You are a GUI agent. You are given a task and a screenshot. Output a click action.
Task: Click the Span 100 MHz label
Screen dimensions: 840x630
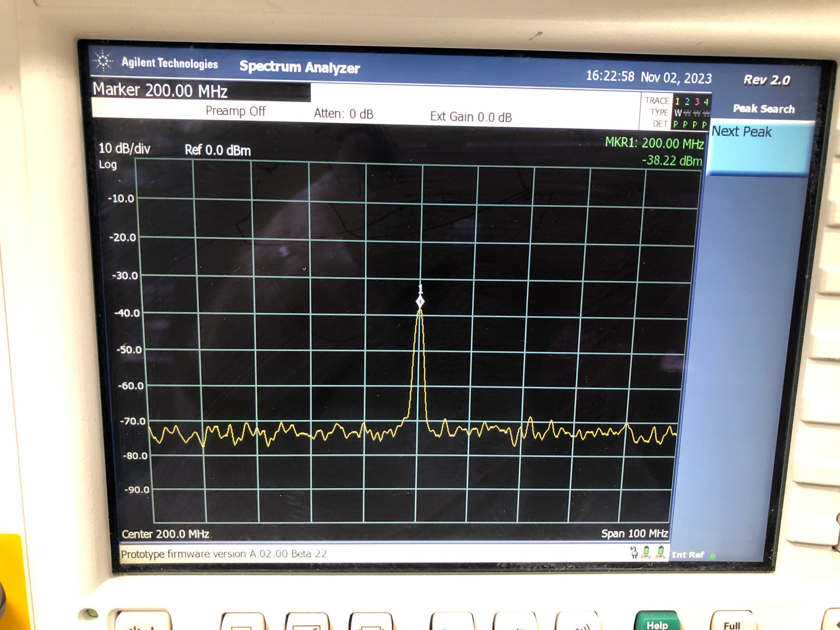click(635, 534)
